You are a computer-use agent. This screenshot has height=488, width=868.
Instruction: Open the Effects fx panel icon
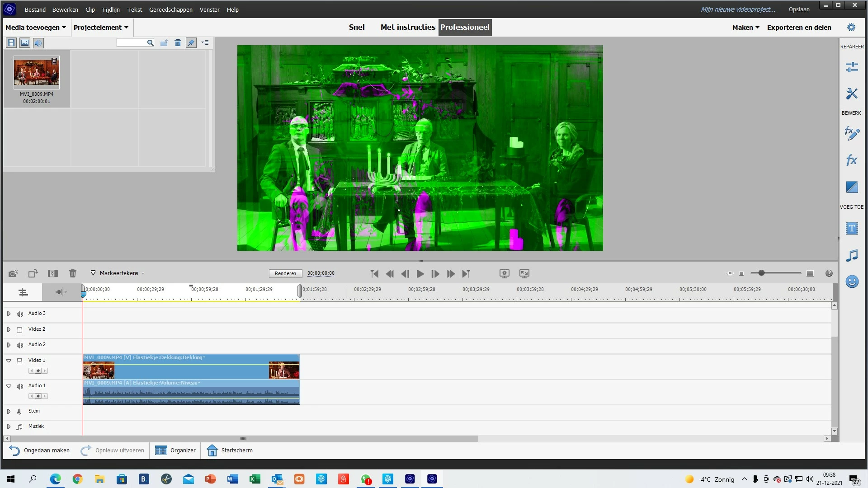click(x=852, y=160)
